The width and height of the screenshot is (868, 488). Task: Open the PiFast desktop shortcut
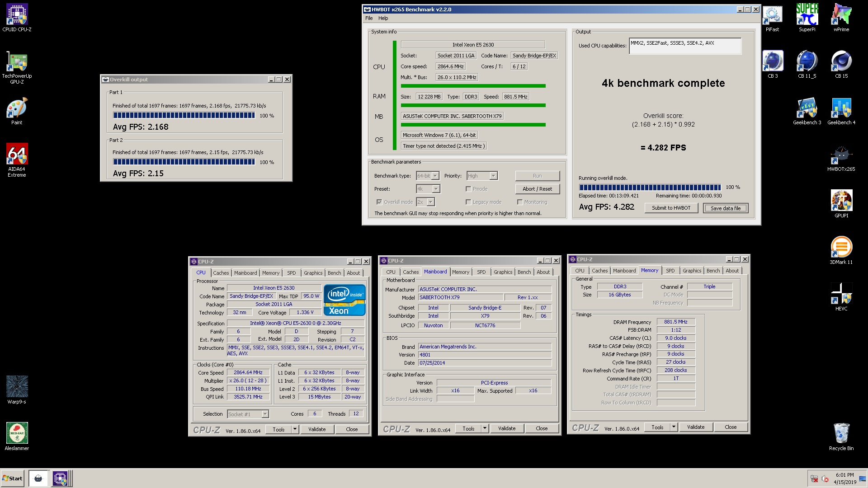[x=772, y=18]
